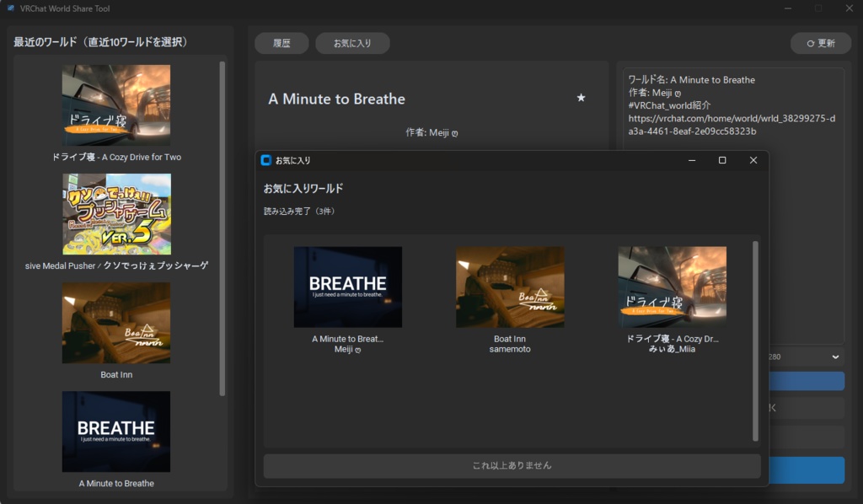
Task: Click the samemoto author name
Action: click(x=510, y=350)
